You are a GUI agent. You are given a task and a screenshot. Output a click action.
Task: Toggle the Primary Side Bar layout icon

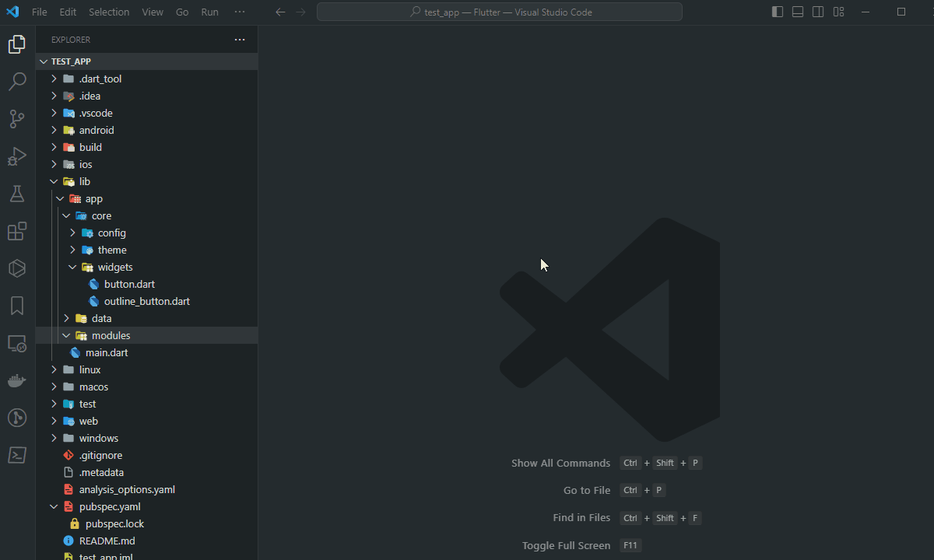(778, 12)
